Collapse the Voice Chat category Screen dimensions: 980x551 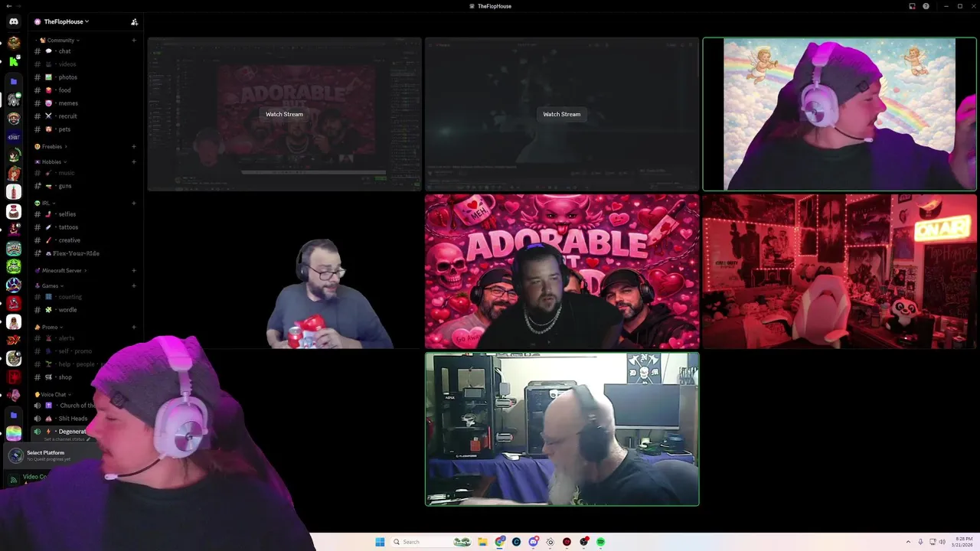(x=54, y=394)
